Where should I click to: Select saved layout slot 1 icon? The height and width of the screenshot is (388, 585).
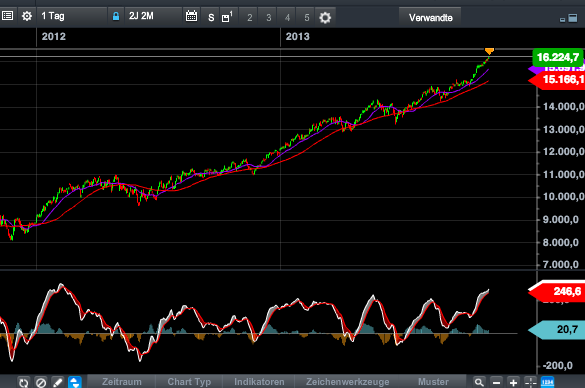(x=227, y=17)
